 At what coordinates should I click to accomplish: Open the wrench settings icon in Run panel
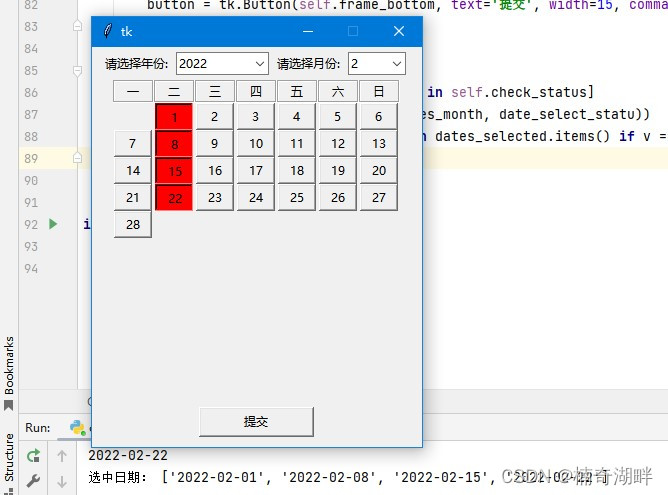(x=33, y=481)
